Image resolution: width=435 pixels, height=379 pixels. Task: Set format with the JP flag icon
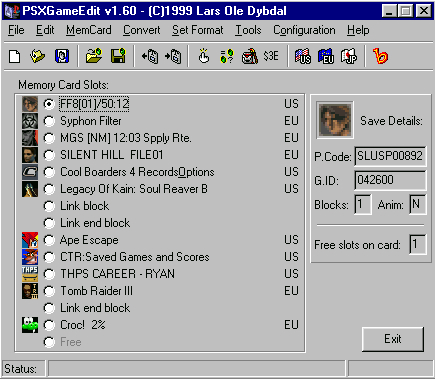click(349, 56)
